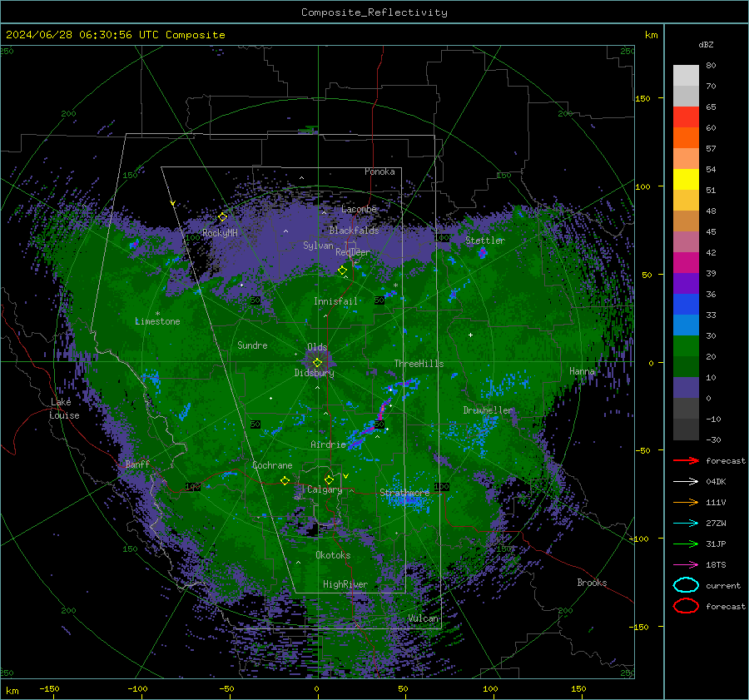Viewport: 749px width, 700px height.
Task: Click the 18TS legend text
Action: click(x=716, y=565)
